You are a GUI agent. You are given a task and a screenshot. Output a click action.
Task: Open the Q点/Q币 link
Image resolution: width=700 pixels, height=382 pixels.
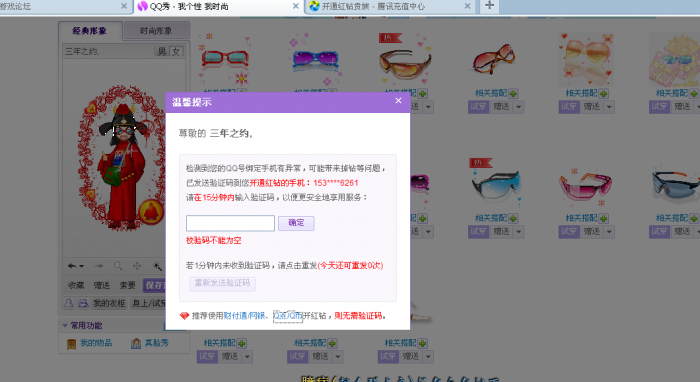[288, 316]
